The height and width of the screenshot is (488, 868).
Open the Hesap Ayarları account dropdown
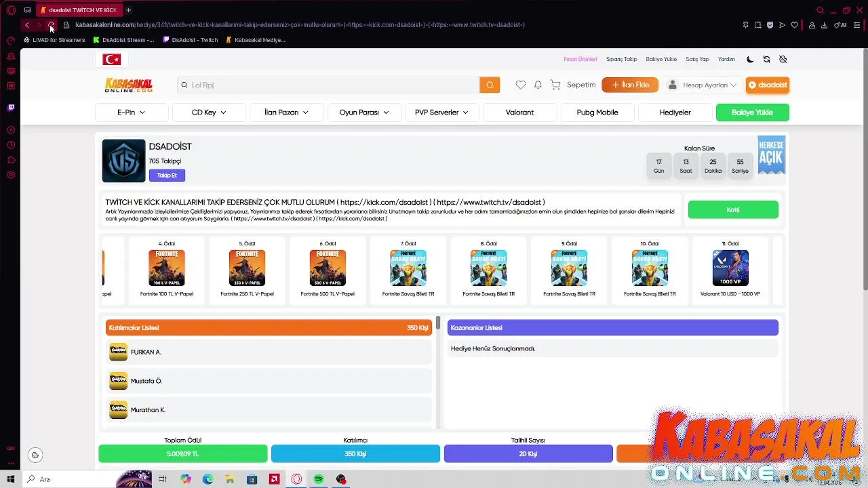point(703,85)
